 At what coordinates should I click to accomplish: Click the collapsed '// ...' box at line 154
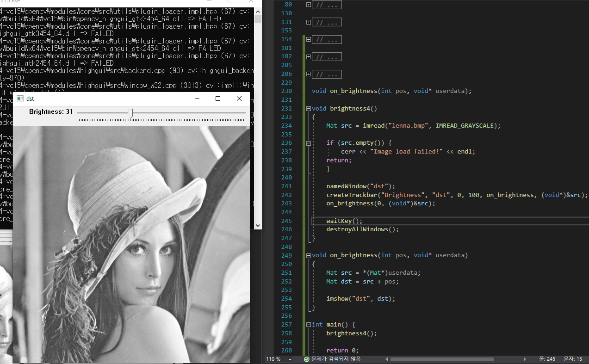click(x=327, y=39)
